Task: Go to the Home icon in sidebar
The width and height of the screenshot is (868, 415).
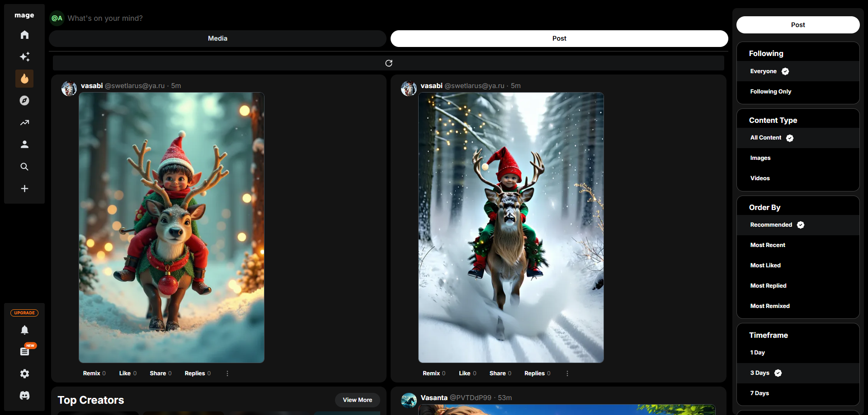Action: [x=24, y=35]
